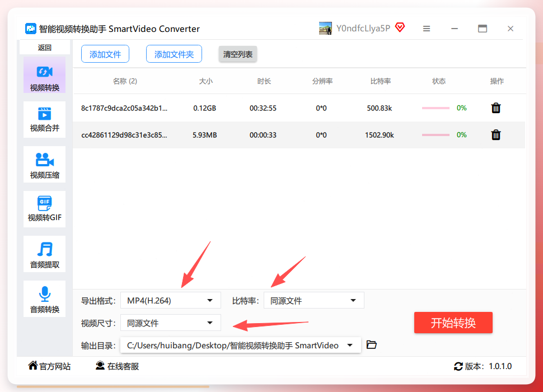Open the 视频合并 video merge section
The width and height of the screenshot is (543, 392).
44,119
